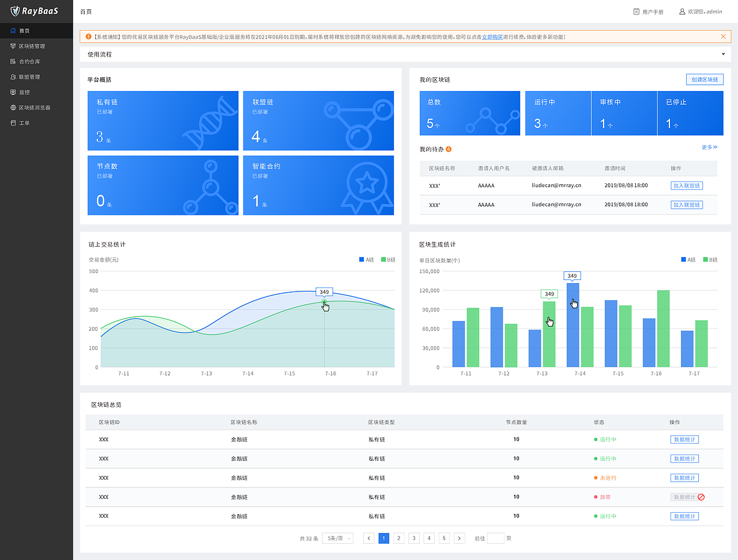Open 工单 menu item
Screen dimensions: 738x560
click(36, 123)
